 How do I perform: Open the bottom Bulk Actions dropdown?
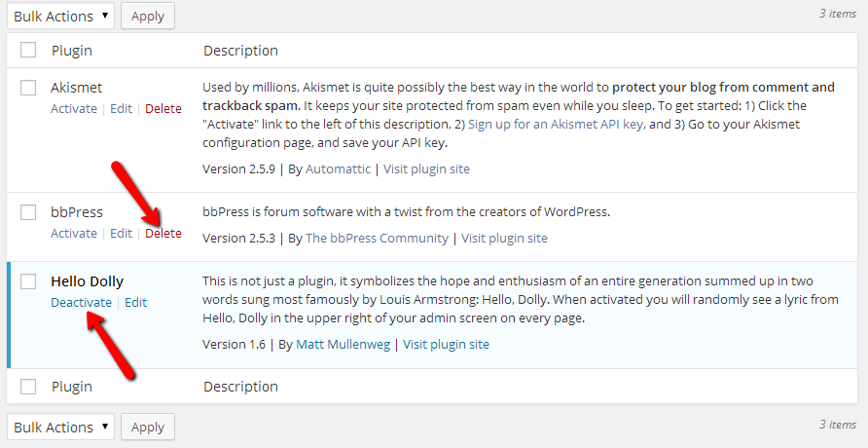click(x=60, y=428)
